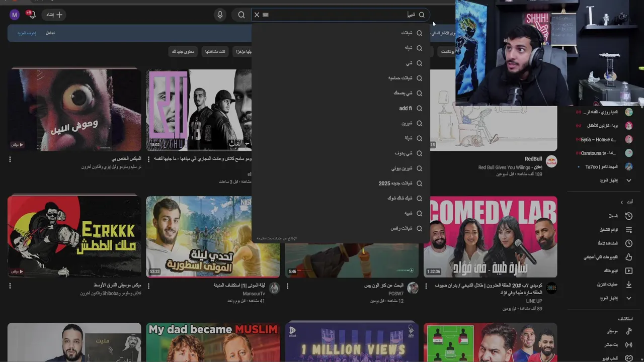Screen dimensions: 644x362
Task: Click the 'اعرف المزيد' learn more link
Action: [x=26, y=33]
